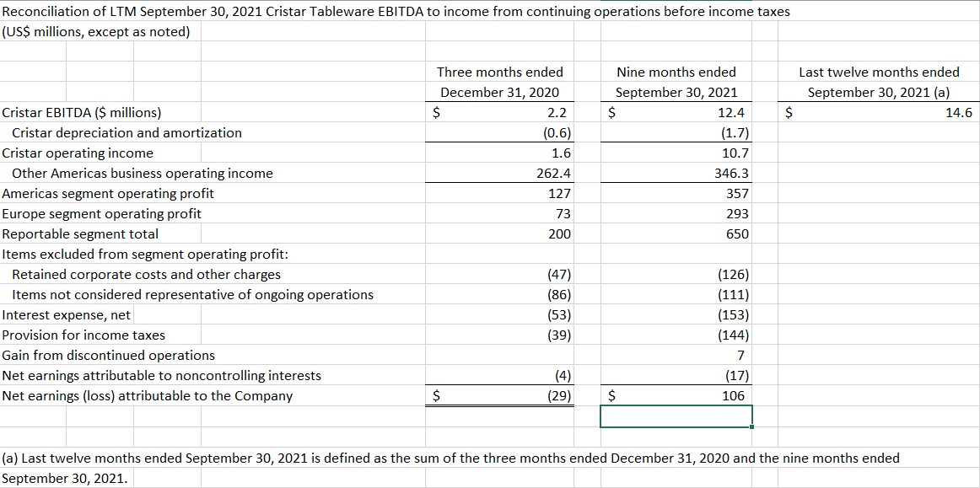
Task: Click the 106 net earnings value
Action: click(736, 396)
